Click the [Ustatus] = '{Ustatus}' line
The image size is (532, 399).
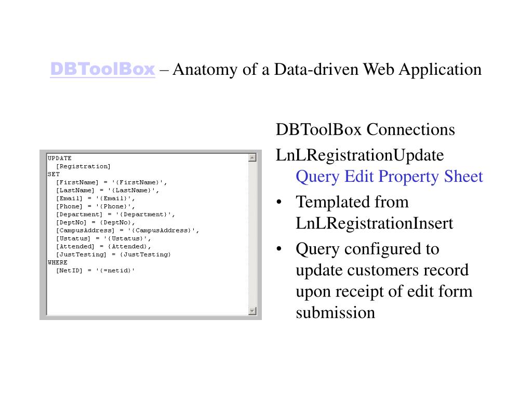pyautogui.click(x=103, y=238)
